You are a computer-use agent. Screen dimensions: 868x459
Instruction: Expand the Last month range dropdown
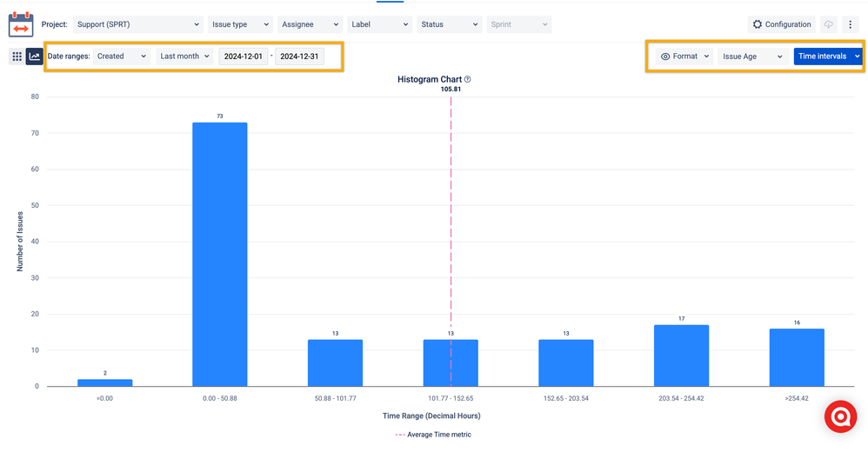pyautogui.click(x=184, y=57)
